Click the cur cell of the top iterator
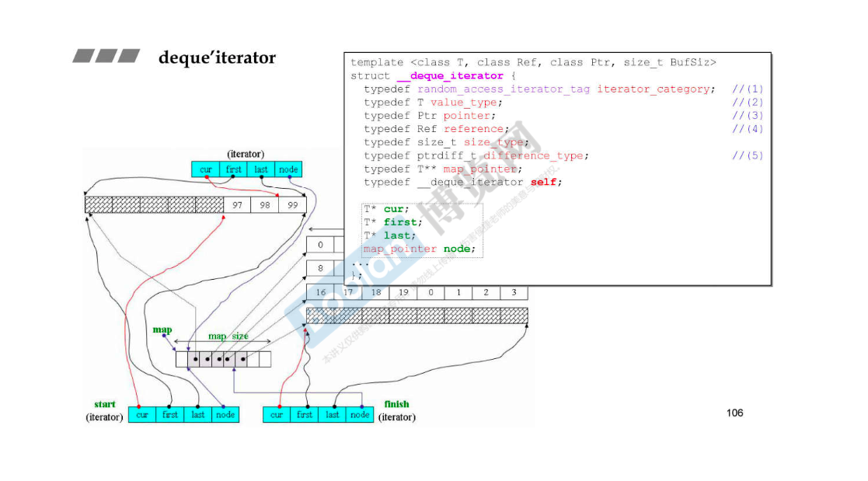The height and width of the screenshot is (481, 868). (206, 169)
